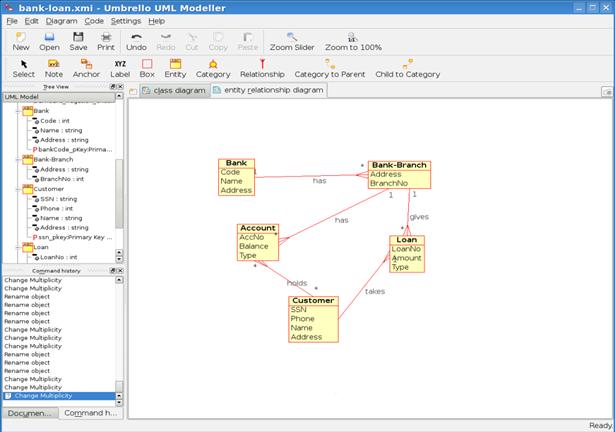
Task: Pick the Note tool
Action: (54, 68)
